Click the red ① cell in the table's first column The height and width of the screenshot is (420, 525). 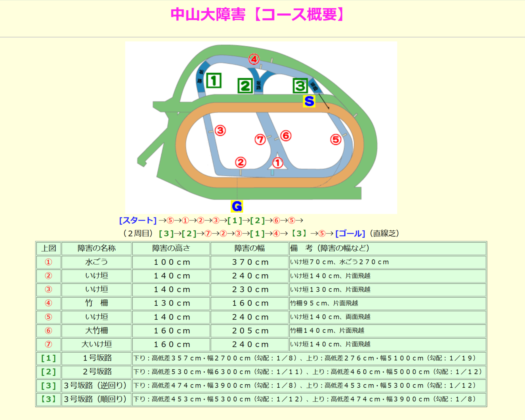click(x=48, y=262)
